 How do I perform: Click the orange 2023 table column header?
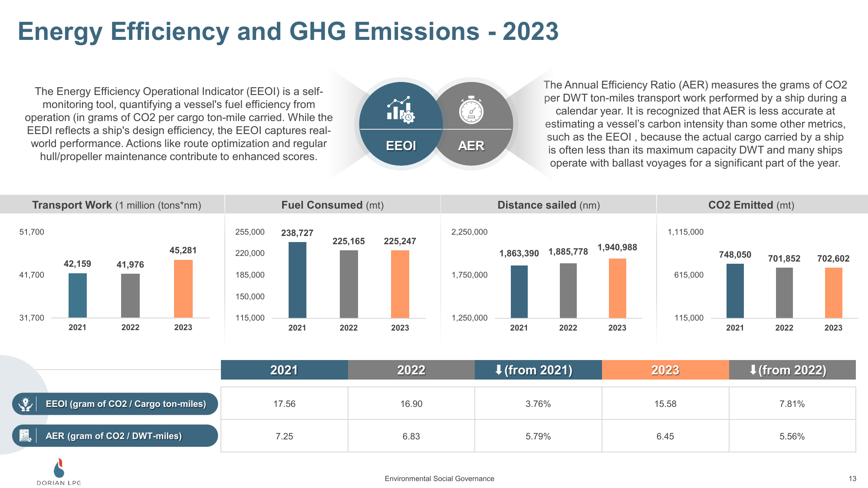coord(665,370)
